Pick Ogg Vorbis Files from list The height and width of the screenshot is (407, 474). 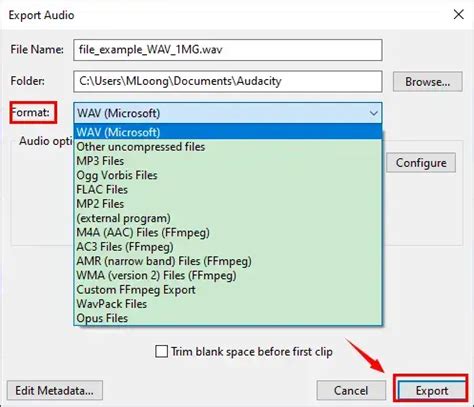click(228, 175)
